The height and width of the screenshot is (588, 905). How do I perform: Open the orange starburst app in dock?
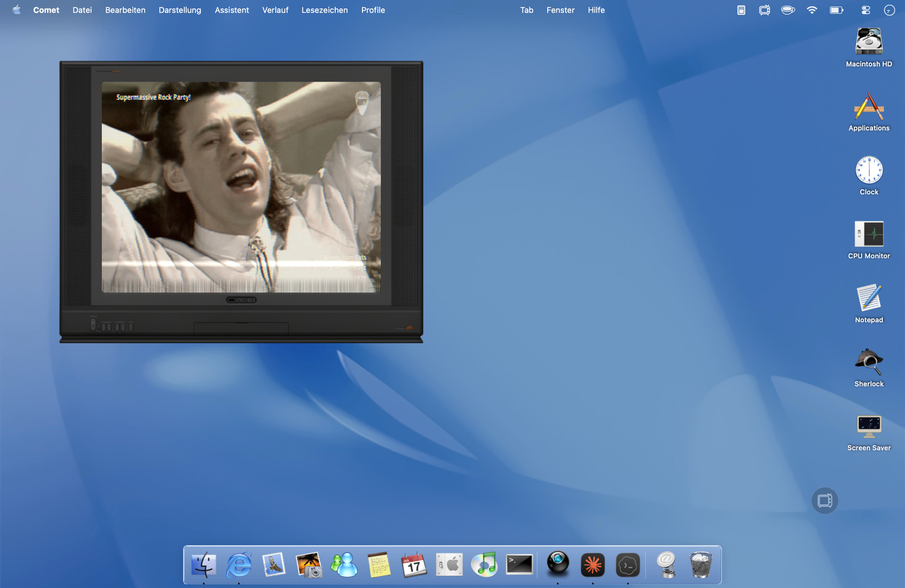point(593,564)
